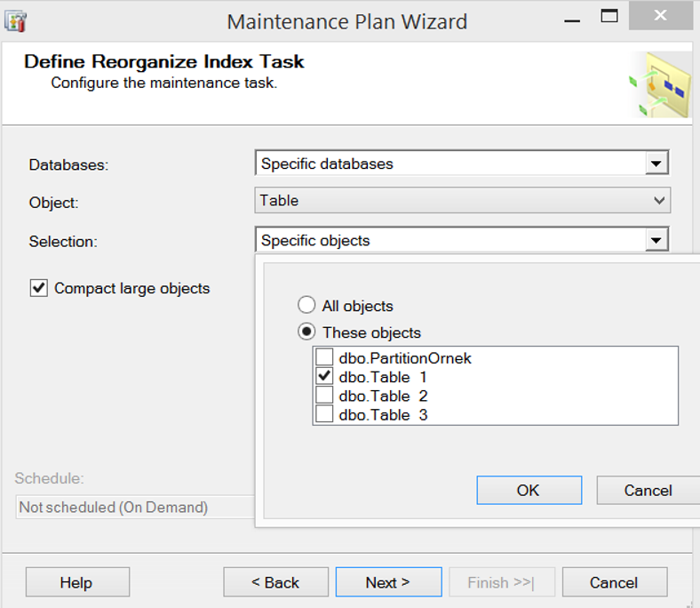Confirm object selection with OK
Screen dimensions: 700x608
(x=529, y=491)
